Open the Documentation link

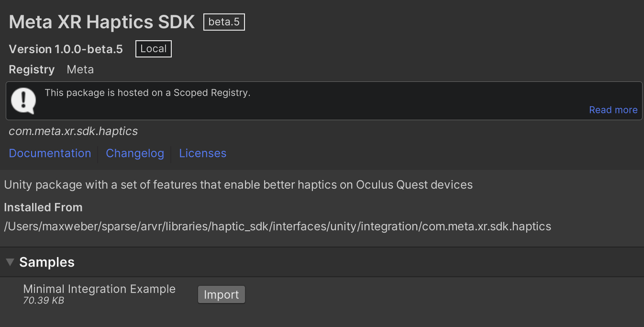(x=50, y=153)
